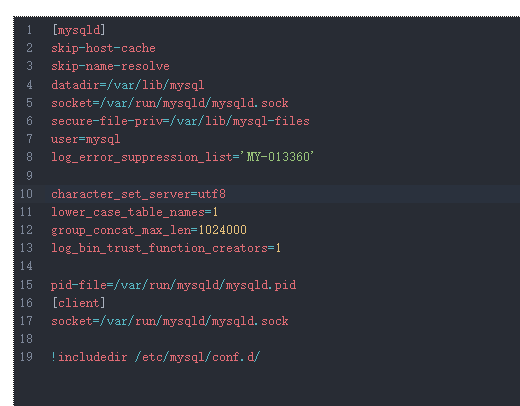Place cursor on skip-name-resolve text
Viewport: 520px width, 406px height.
(x=110, y=66)
